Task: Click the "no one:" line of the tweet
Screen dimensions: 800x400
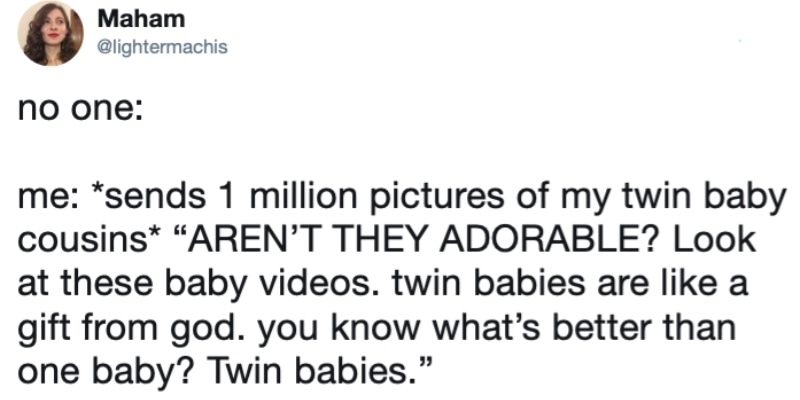Action: pyautogui.click(x=80, y=110)
